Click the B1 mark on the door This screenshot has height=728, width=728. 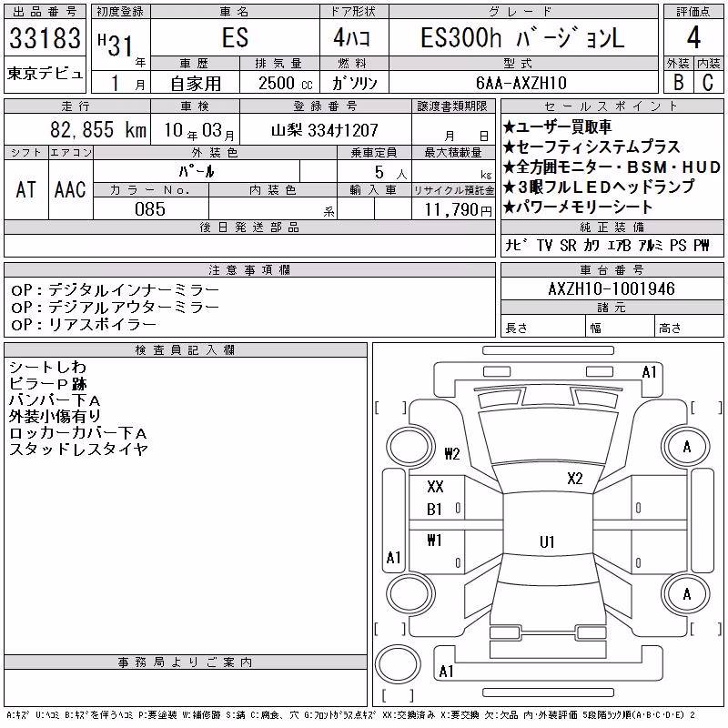coord(434,510)
